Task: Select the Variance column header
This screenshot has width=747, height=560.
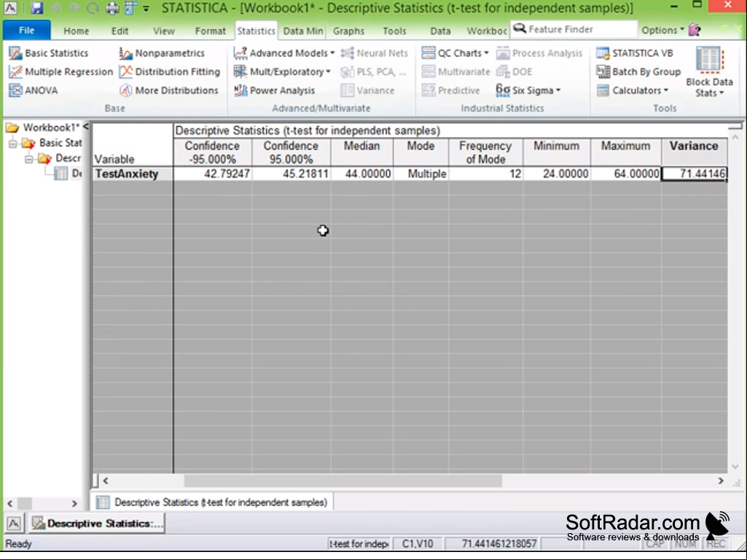Action: click(694, 152)
